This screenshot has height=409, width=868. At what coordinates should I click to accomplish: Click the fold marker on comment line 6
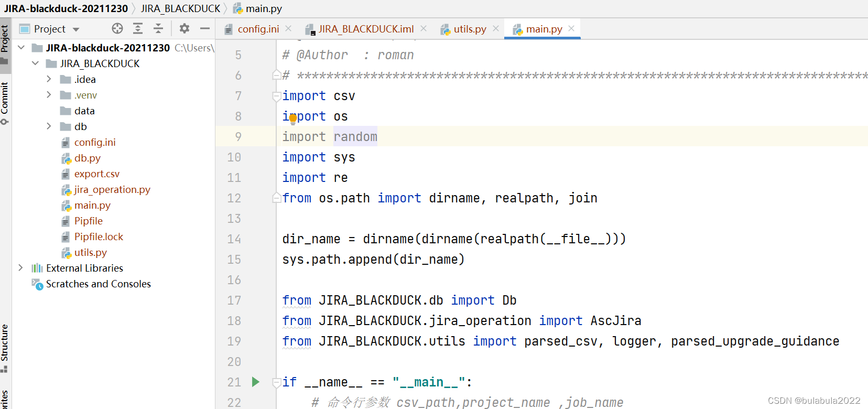(276, 75)
